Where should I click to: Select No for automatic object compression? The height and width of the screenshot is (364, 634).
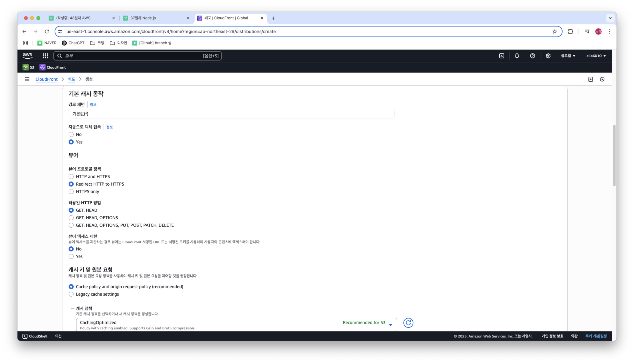[71, 134]
